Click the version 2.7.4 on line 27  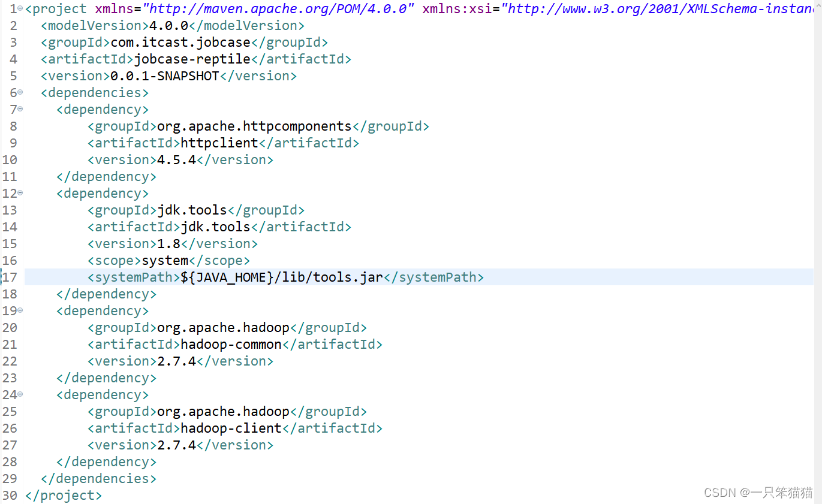point(176,445)
